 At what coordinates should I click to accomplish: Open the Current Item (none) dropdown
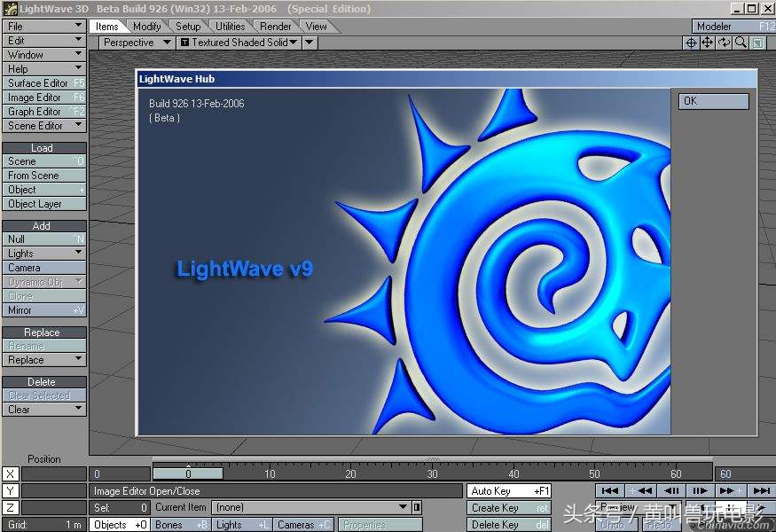pyautogui.click(x=312, y=507)
